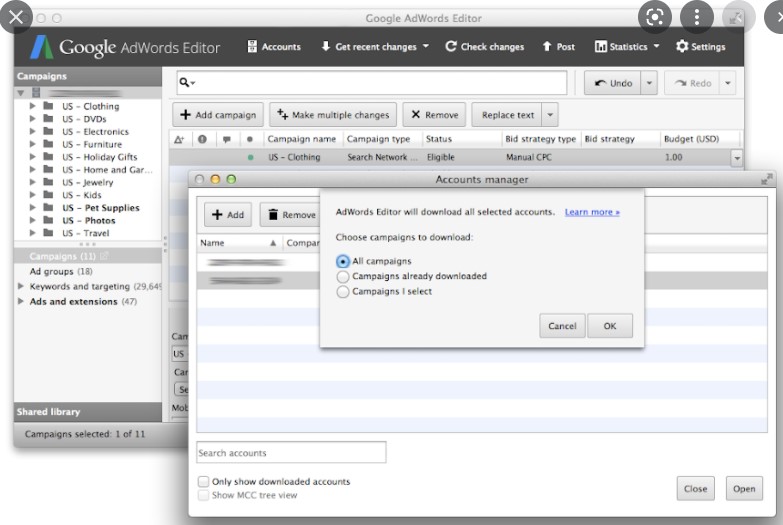Open the Shared library panel
Viewport: 783px width, 525px height.
[x=88, y=412]
